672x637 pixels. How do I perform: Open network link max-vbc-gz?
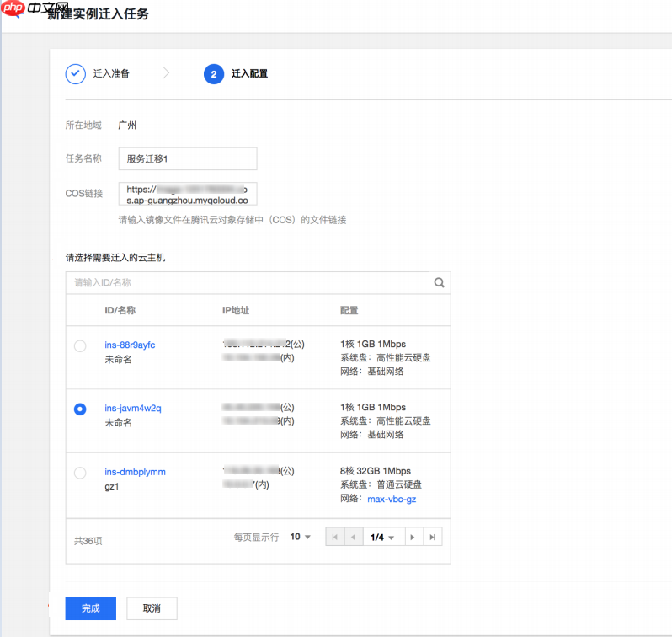point(392,499)
